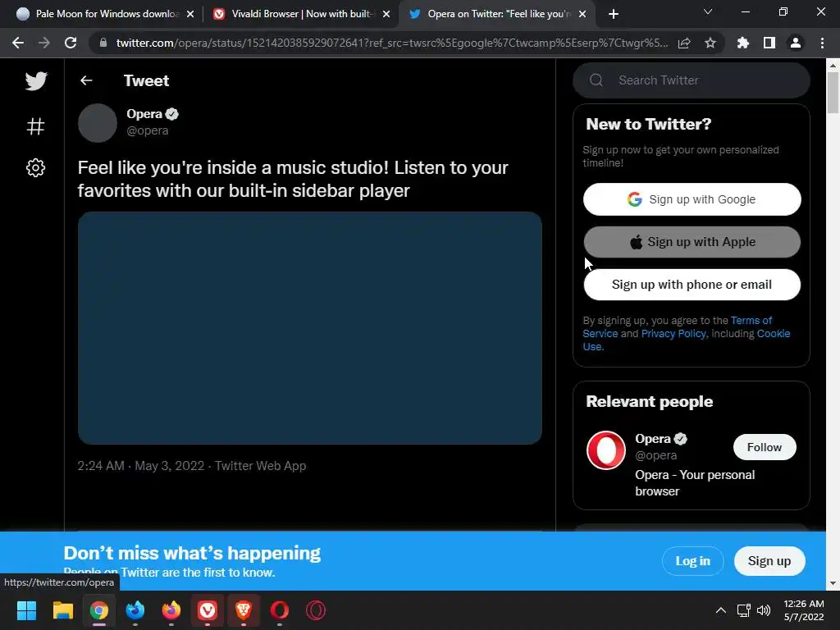Open Chrome three-dot menu
The width and height of the screenshot is (840, 630).
pyautogui.click(x=822, y=43)
